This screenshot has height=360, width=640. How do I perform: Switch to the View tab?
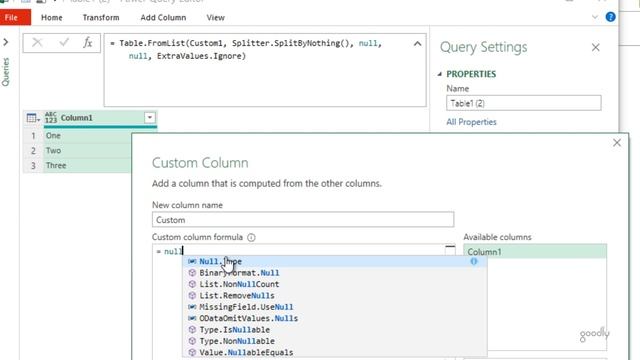tap(216, 18)
